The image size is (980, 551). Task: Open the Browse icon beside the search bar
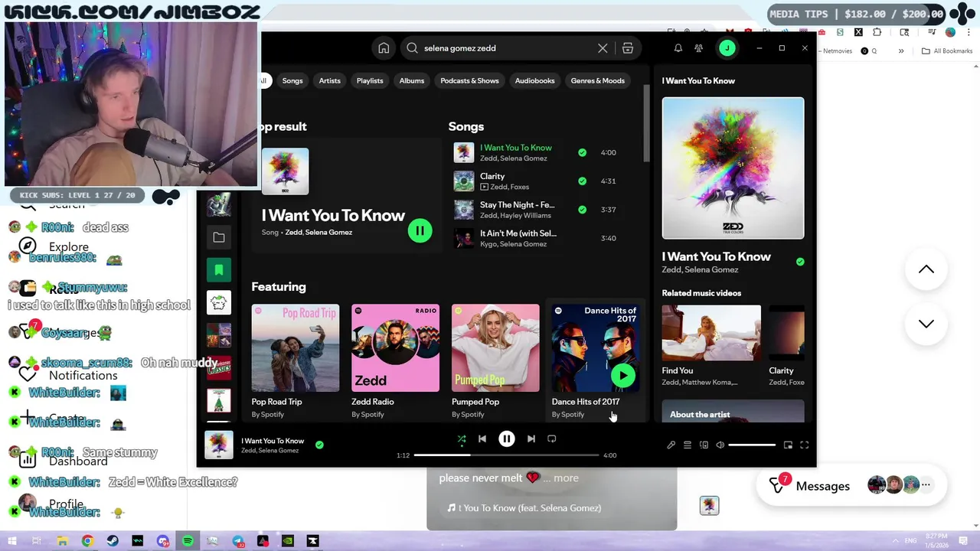click(x=628, y=48)
